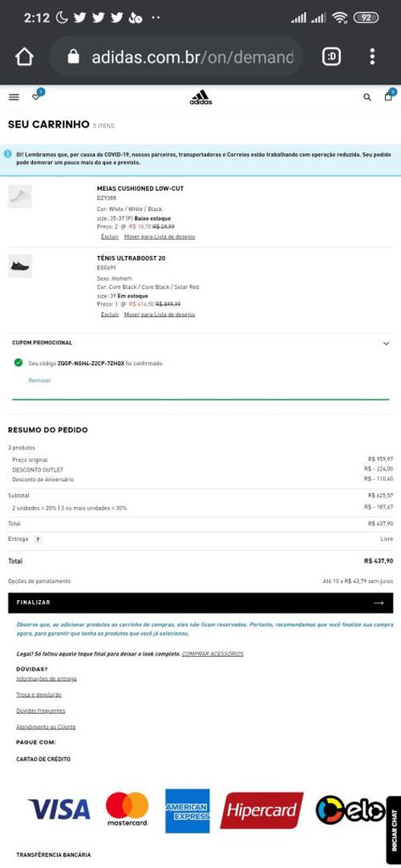Remove the confirmed promo code
The height and width of the screenshot is (868, 401).
(40, 380)
